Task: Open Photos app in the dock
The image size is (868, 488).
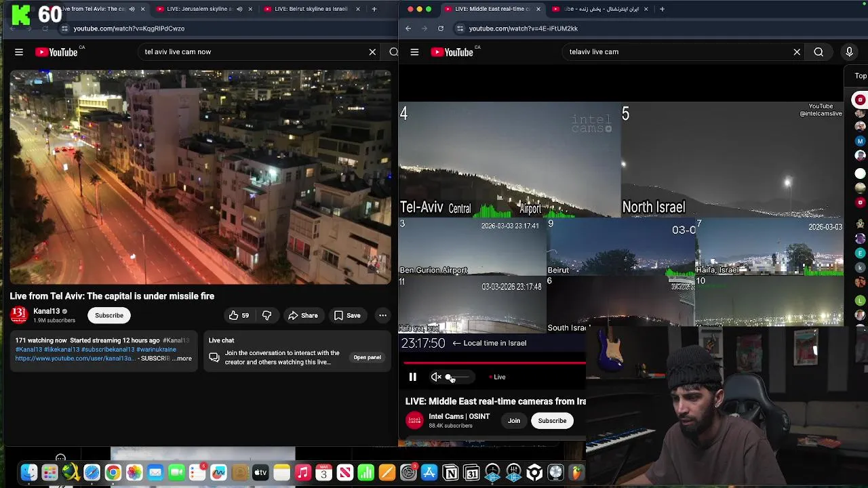Action: tap(134, 472)
